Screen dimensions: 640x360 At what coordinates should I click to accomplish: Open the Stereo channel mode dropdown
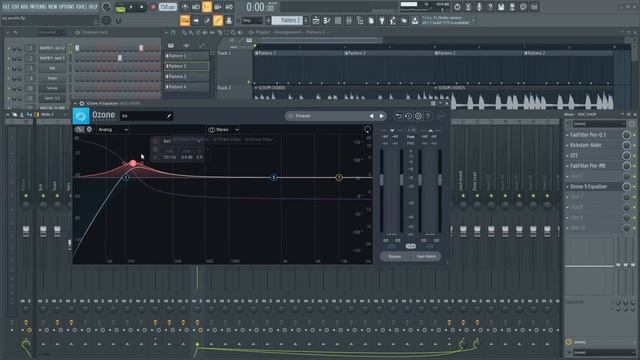[x=223, y=129]
